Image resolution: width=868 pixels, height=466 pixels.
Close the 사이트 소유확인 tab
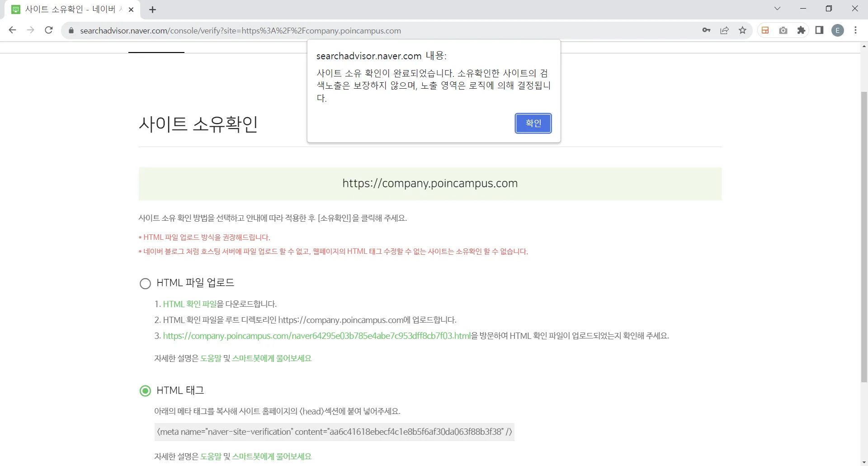coord(131,10)
